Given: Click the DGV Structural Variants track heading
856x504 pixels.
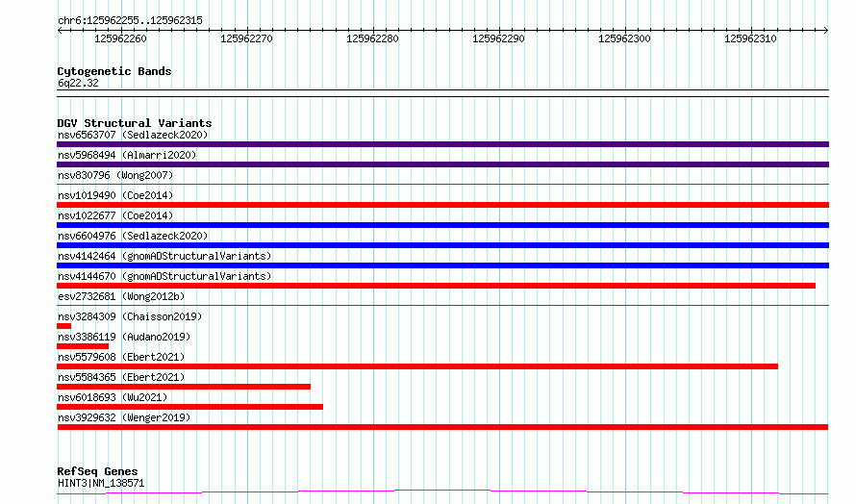Looking at the screenshot, I should (x=135, y=123).
